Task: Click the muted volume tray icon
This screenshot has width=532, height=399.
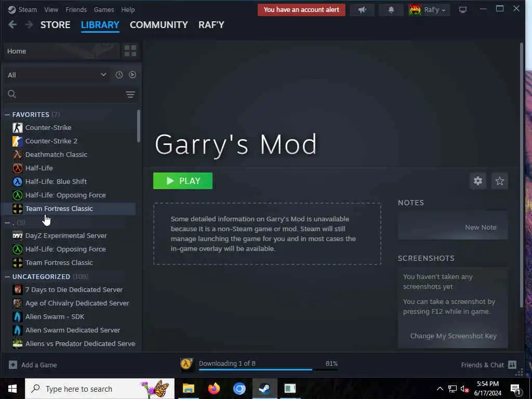Action: coord(464,389)
